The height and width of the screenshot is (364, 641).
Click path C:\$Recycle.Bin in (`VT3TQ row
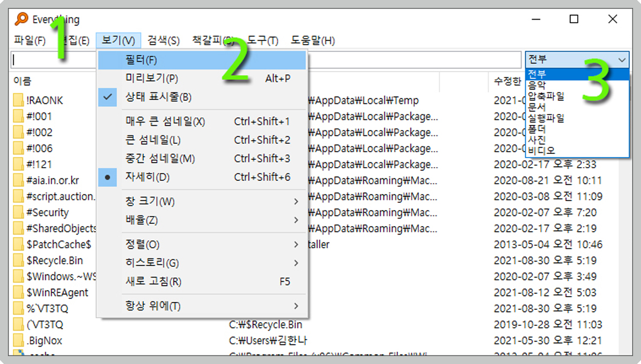click(266, 324)
